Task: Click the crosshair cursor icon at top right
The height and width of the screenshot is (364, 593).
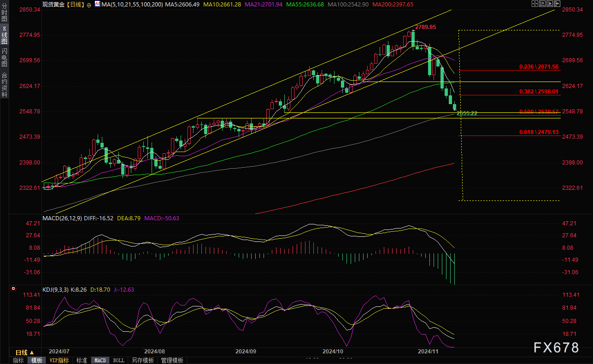Action: [535, 4]
